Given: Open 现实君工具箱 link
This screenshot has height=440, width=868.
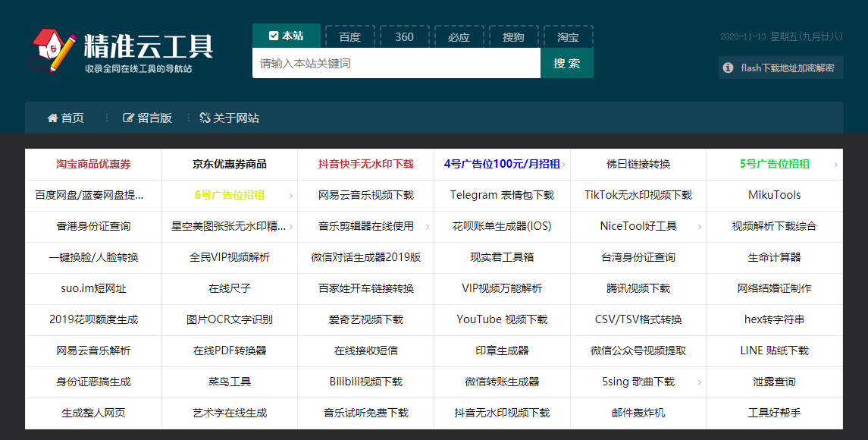Looking at the screenshot, I should click(502, 257).
